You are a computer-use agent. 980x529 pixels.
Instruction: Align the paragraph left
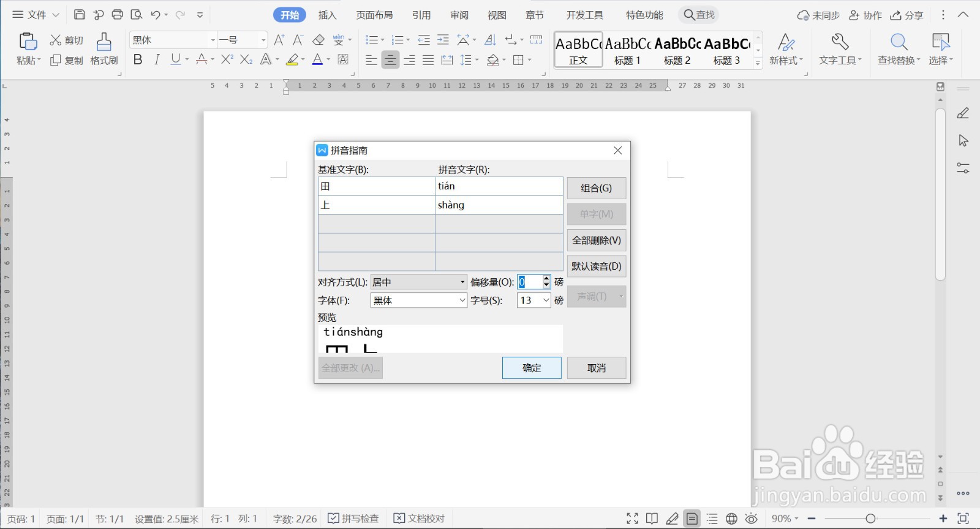371,60
